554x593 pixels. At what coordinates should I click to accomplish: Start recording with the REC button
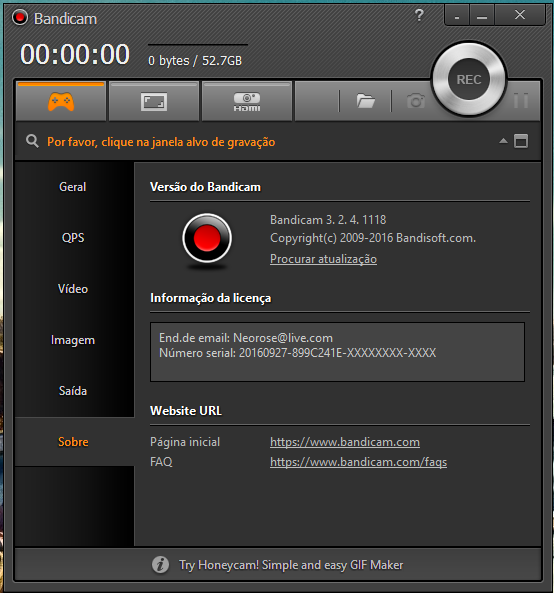click(469, 79)
